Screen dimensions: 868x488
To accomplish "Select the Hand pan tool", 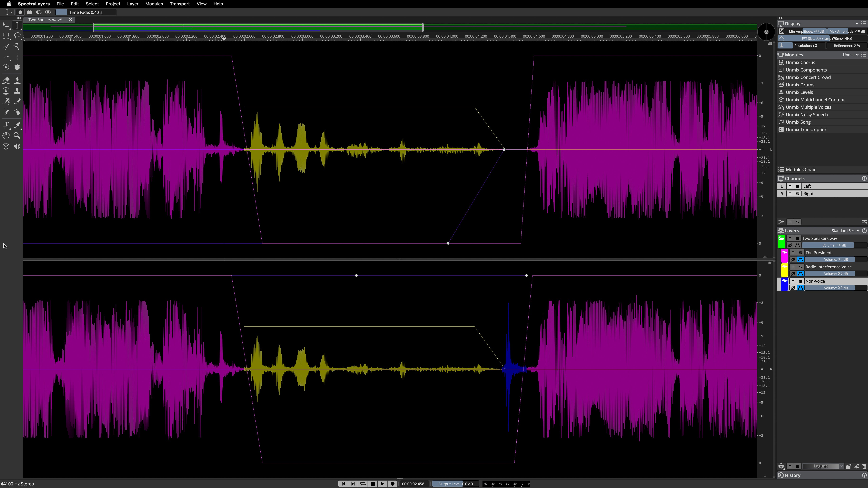I will [6, 135].
